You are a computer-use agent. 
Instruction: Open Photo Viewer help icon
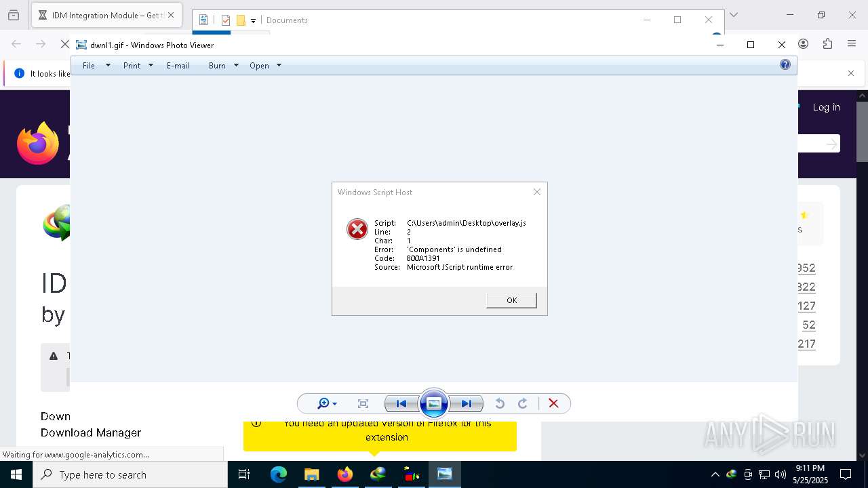point(785,65)
